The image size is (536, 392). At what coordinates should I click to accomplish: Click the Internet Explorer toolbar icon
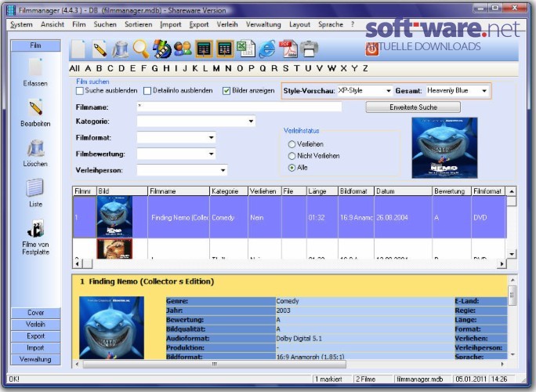267,49
